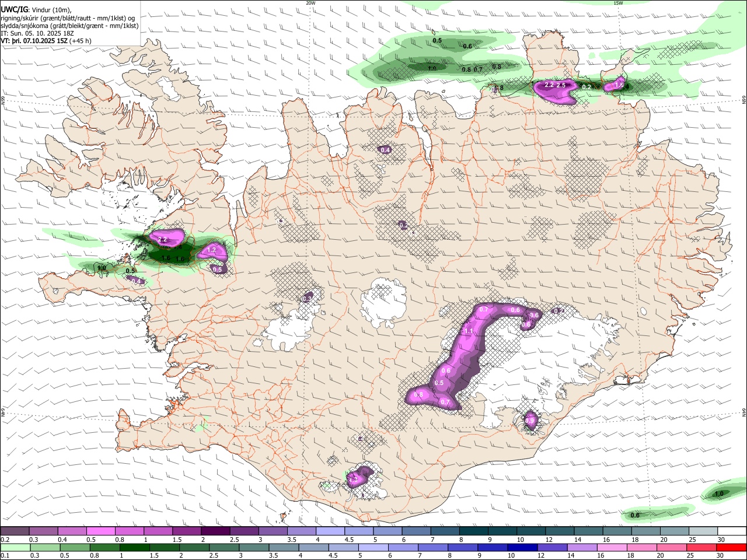Pick the 2.5 swatch in bottom rain scale
This screenshot has height=560, width=747.
224,548
